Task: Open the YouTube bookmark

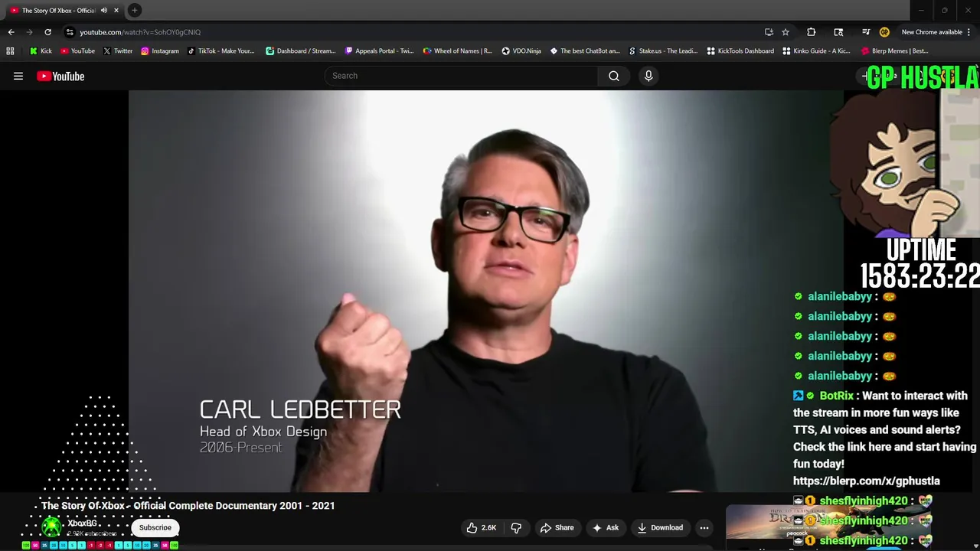Action: click(x=77, y=51)
